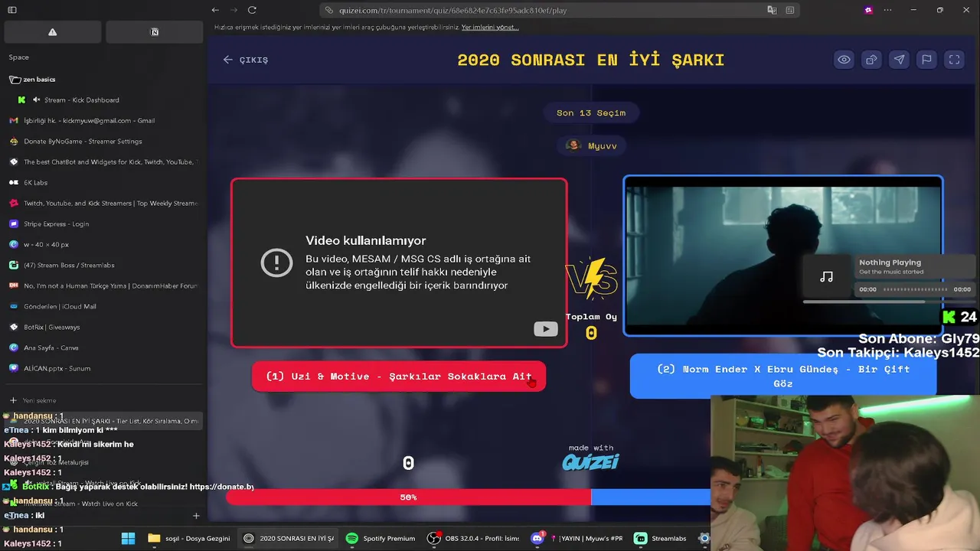Click the Myuvv user badge

[591, 145]
